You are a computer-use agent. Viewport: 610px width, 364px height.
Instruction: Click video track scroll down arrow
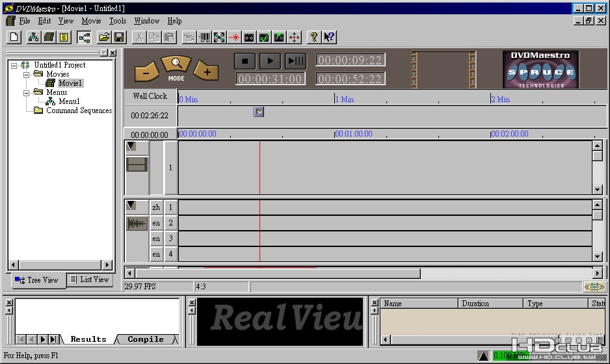coord(597,190)
